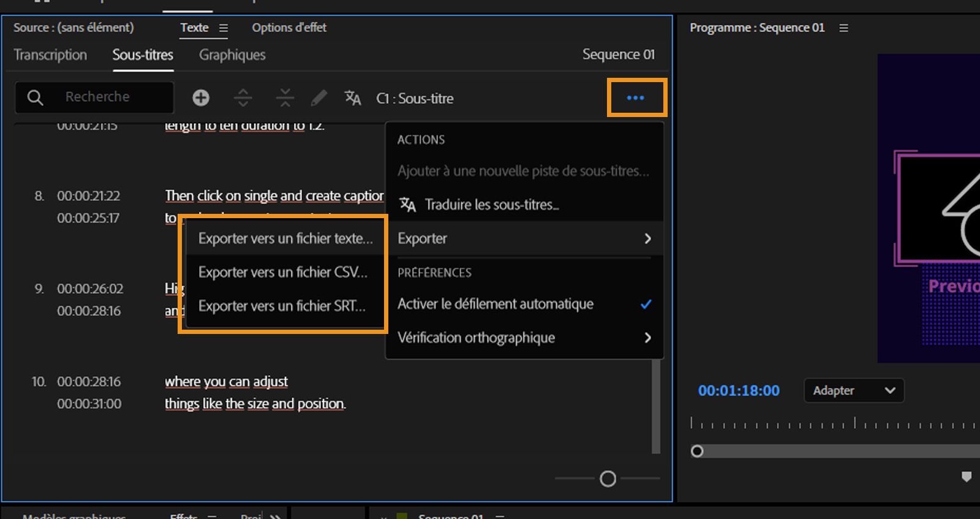This screenshot has width=980, height=519.
Task: Open the three-dot caption options menu
Action: click(x=636, y=98)
